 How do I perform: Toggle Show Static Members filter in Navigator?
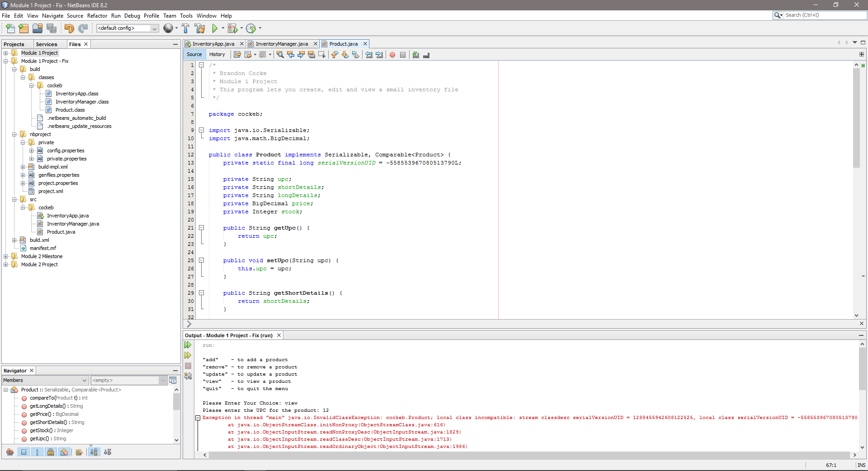pos(38,452)
